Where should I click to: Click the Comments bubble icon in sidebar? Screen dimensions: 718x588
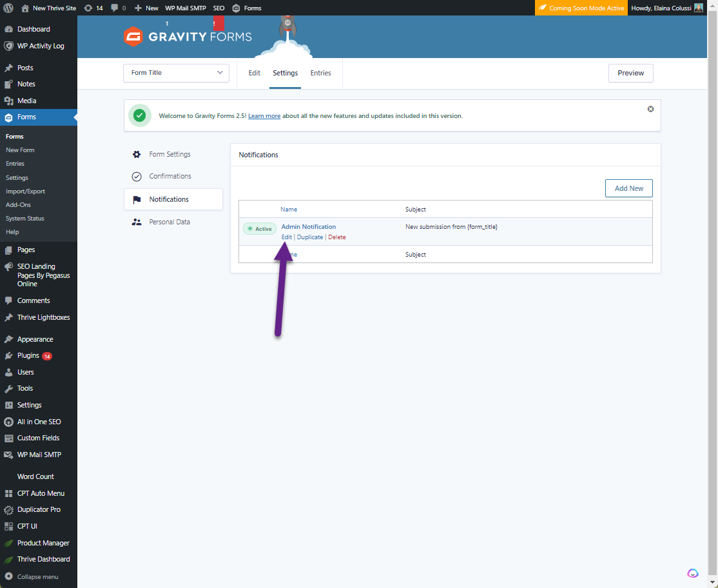[8, 300]
